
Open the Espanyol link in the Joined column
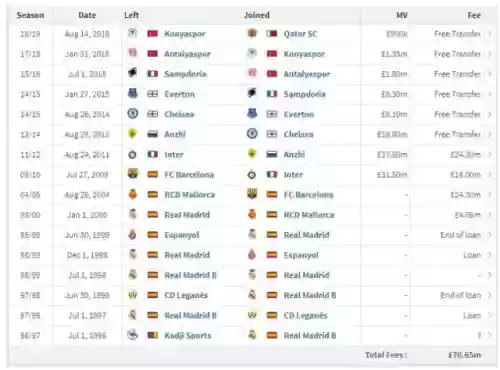coord(301,255)
